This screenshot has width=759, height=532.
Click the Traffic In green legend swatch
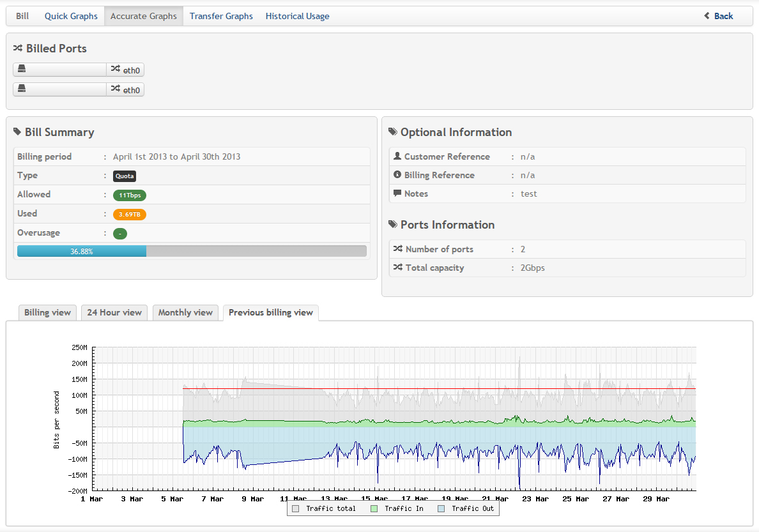(374, 508)
